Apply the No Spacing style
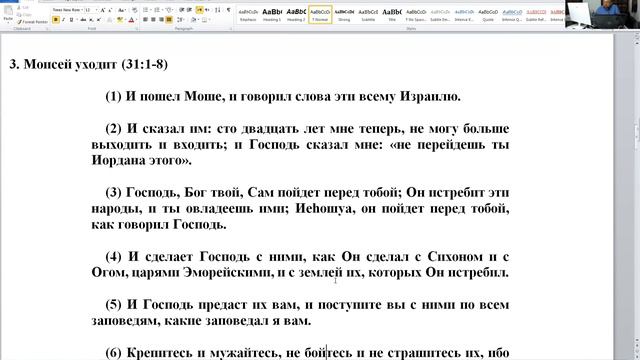Screen dimensions: 640x360 tap(416, 14)
